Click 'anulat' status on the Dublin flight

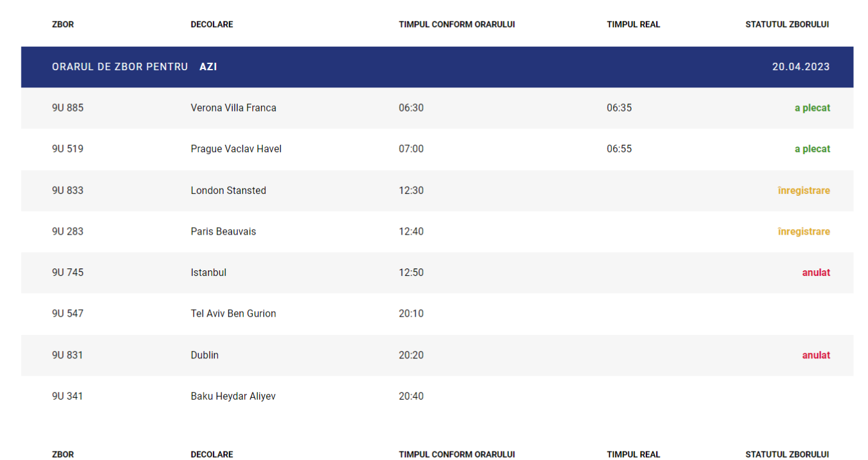pyautogui.click(x=816, y=355)
